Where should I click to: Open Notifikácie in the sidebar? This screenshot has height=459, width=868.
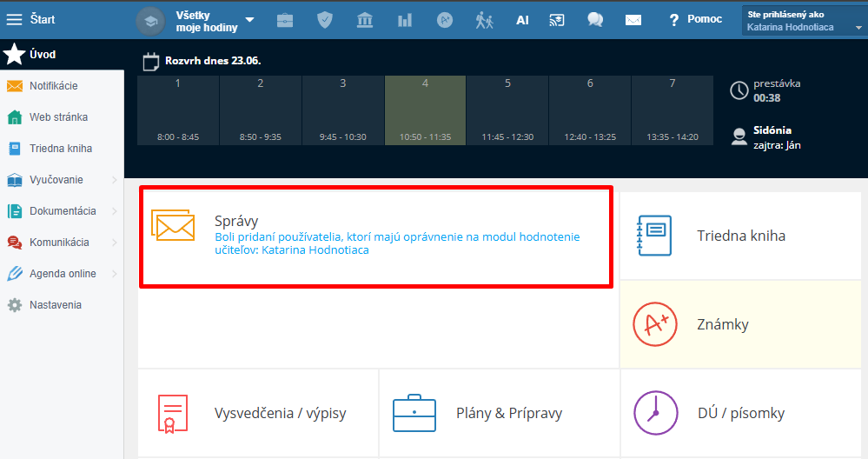point(62,86)
